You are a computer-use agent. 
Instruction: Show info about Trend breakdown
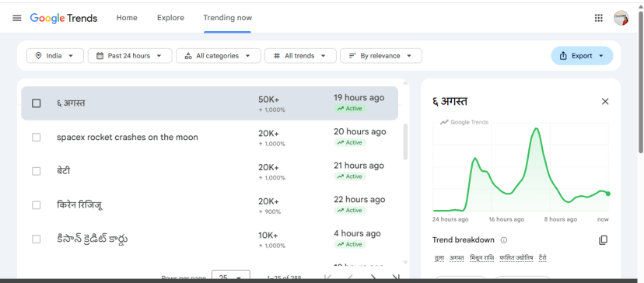(x=504, y=240)
